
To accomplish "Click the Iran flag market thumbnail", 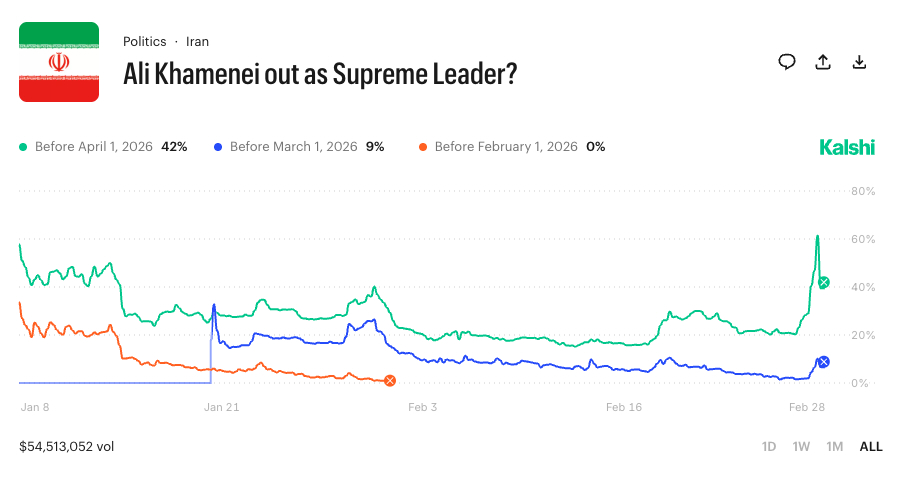I will 59,62.
